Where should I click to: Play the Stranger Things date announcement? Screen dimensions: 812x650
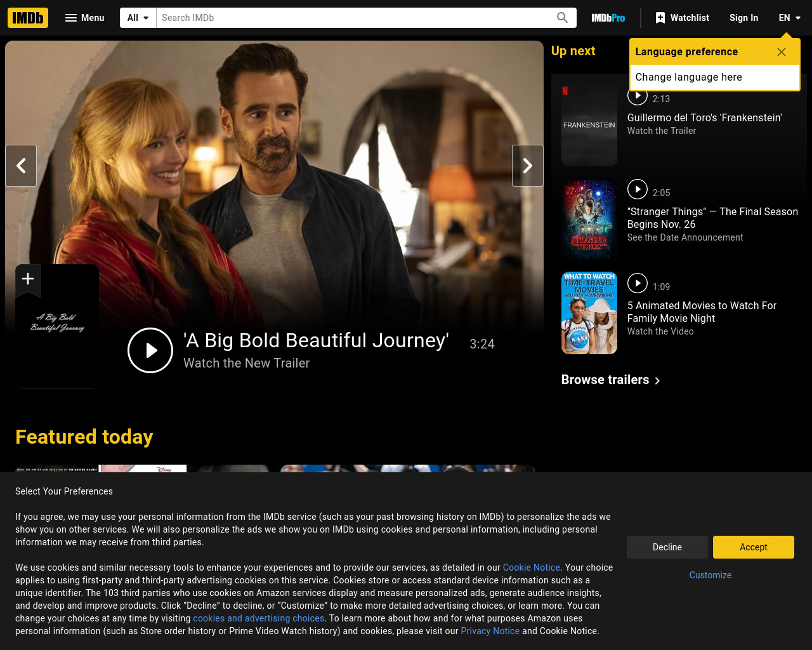638,189
